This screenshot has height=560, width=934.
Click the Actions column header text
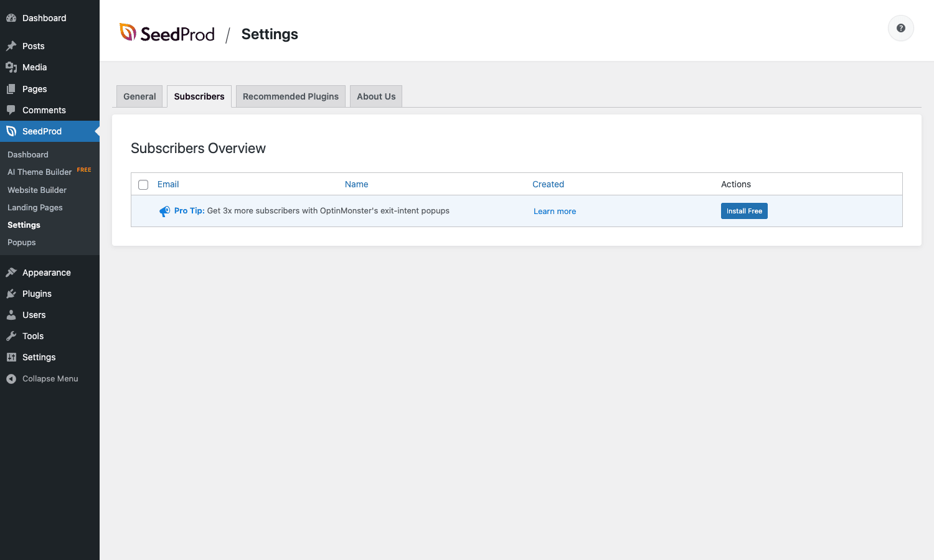click(736, 184)
